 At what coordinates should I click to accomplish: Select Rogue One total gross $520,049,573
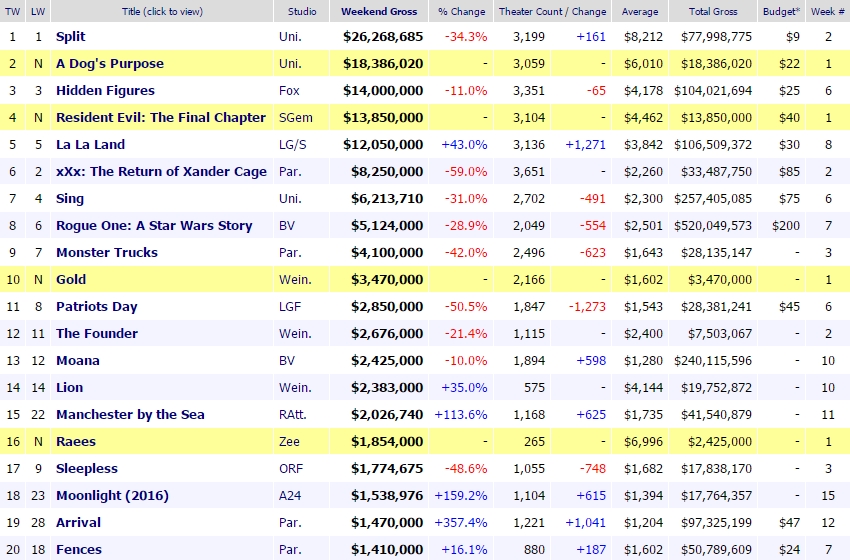pyautogui.click(x=713, y=226)
